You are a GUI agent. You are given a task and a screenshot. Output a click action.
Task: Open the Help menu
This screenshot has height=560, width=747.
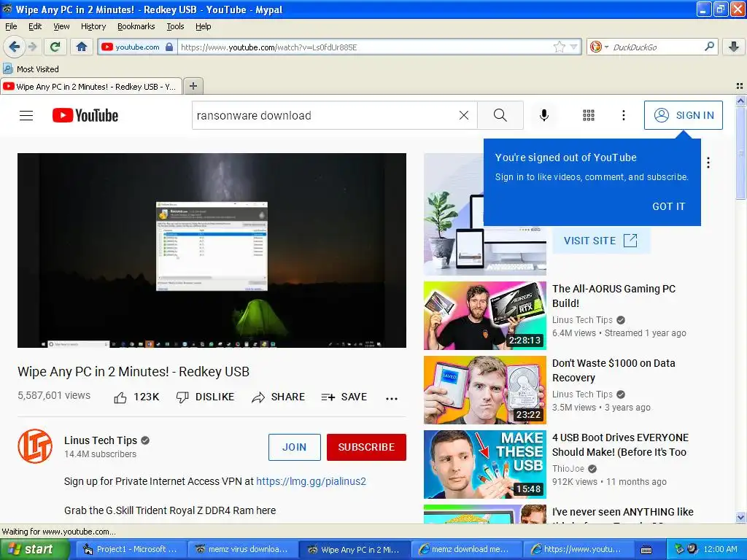204,26
